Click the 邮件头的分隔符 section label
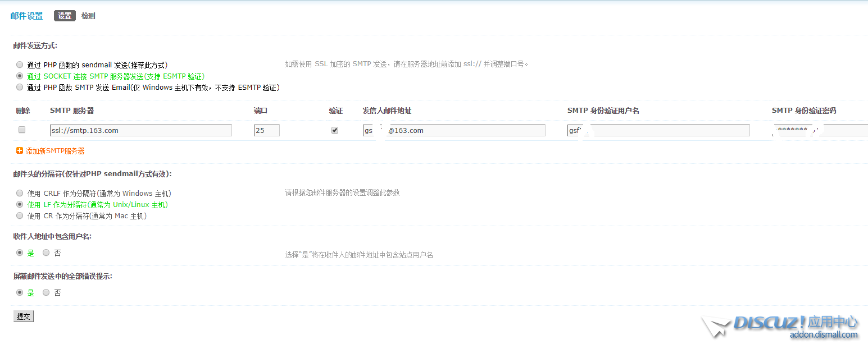Image resolution: width=868 pixels, height=349 pixels. pyautogui.click(x=93, y=174)
